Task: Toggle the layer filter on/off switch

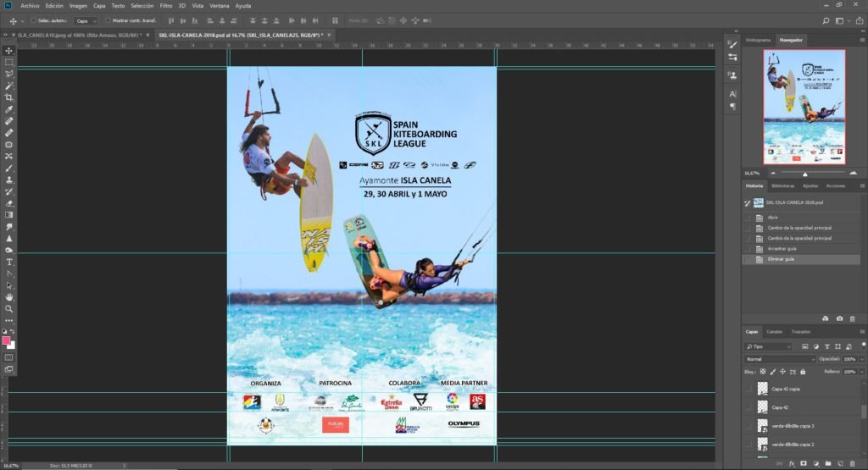Action: click(x=863, y=345)
